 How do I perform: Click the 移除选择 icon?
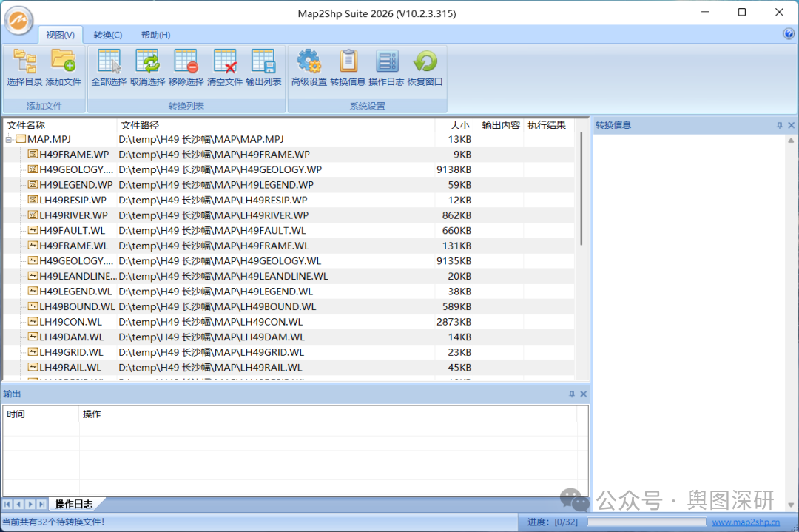click(x=186, y=61)
